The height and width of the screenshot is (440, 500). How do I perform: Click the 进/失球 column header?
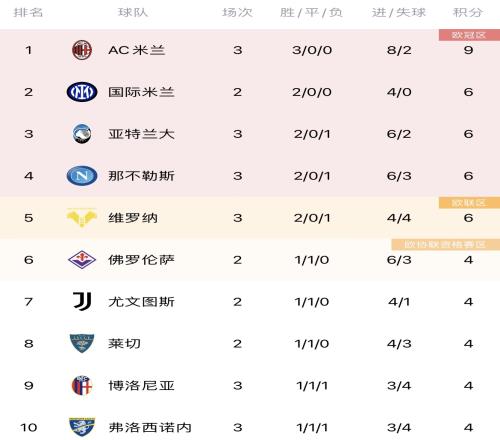coord(399,13)
